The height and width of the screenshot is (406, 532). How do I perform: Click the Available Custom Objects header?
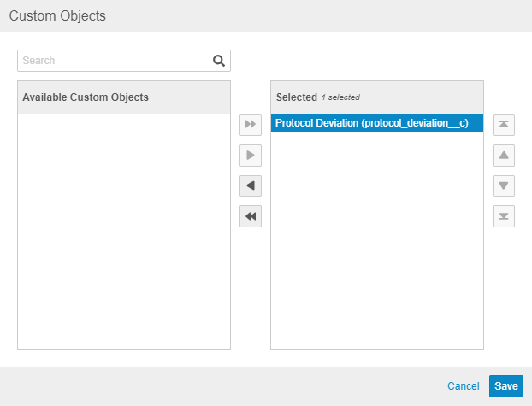click(x=86, y=97)
